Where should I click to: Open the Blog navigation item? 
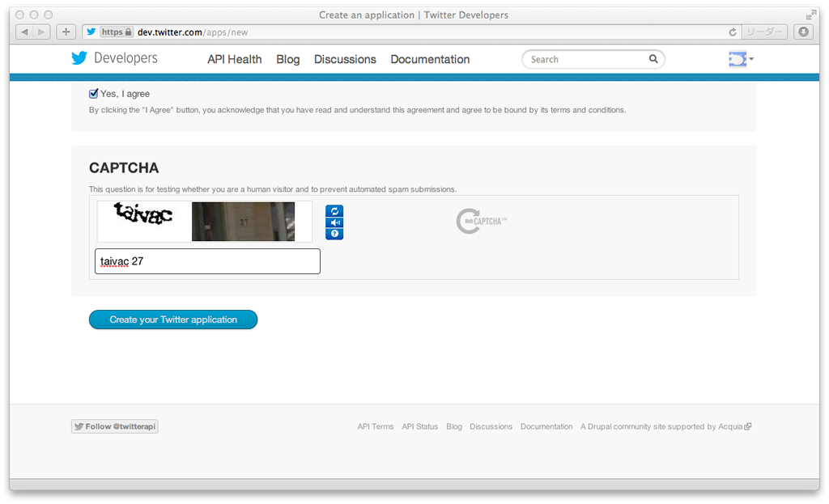(x=287, y=59)
